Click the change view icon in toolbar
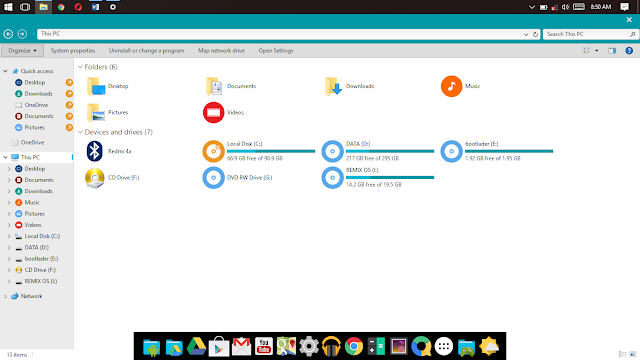The height and width of the screenshot is (360, 640). pyautogui.click(x=587, y=51)
